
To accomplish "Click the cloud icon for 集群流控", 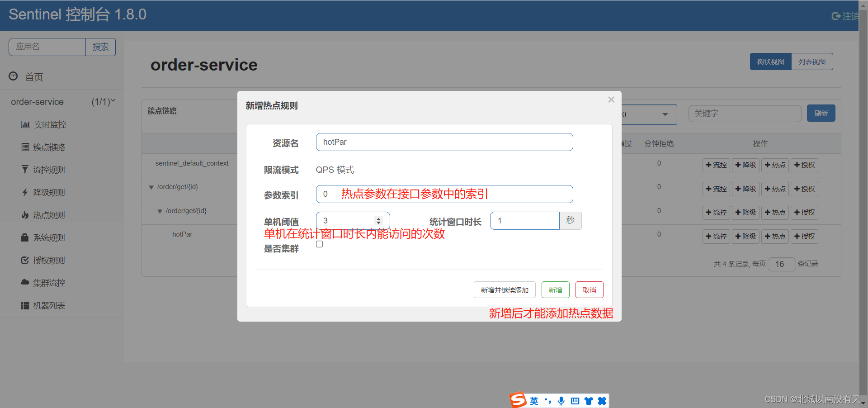I will click(x=25, y=282).
